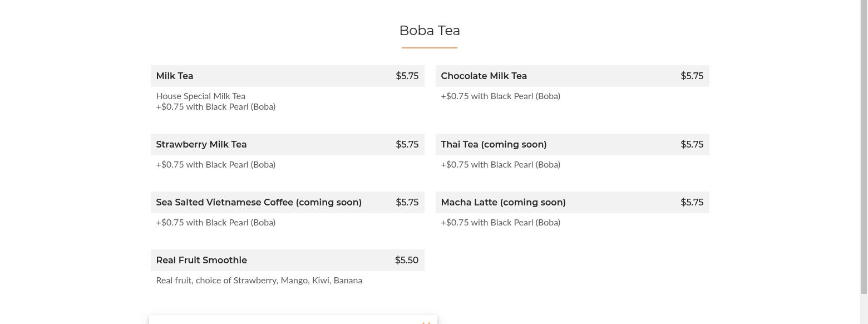Select the Chocolate Milk Tea item
The height and width of the screenshot is (324, 868).
(484, 76)
